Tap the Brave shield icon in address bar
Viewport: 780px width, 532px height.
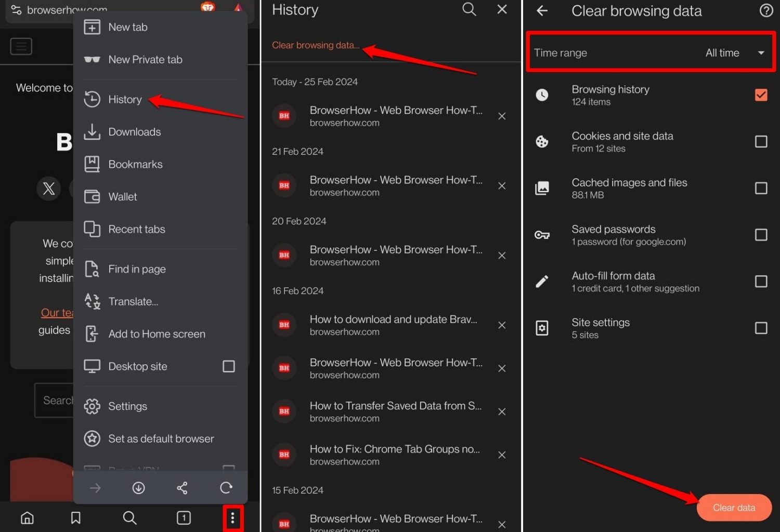(x=208, y=7)
